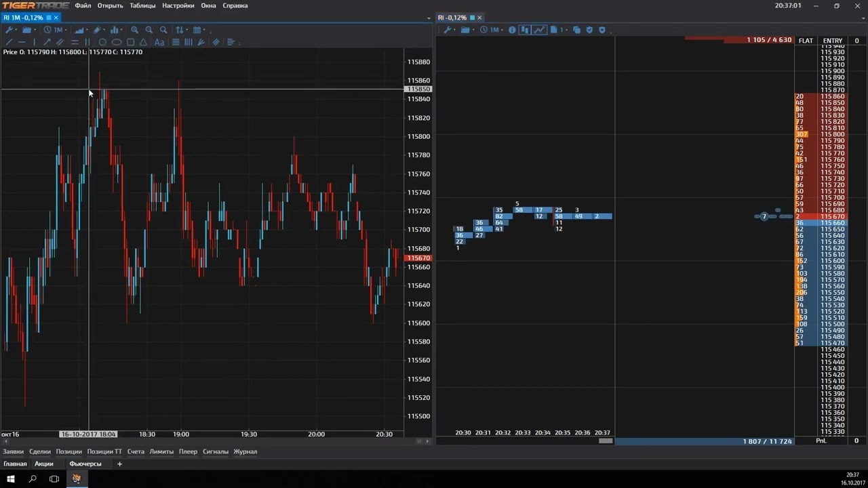Open wrench settings dropdown in cluster panel
868x488 pixels.
tap(450, 30)
